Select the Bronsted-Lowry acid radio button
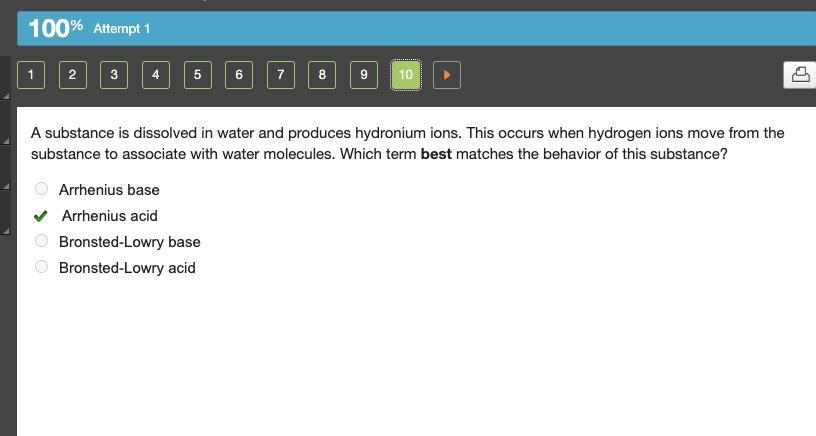 (x=41, y=267)
